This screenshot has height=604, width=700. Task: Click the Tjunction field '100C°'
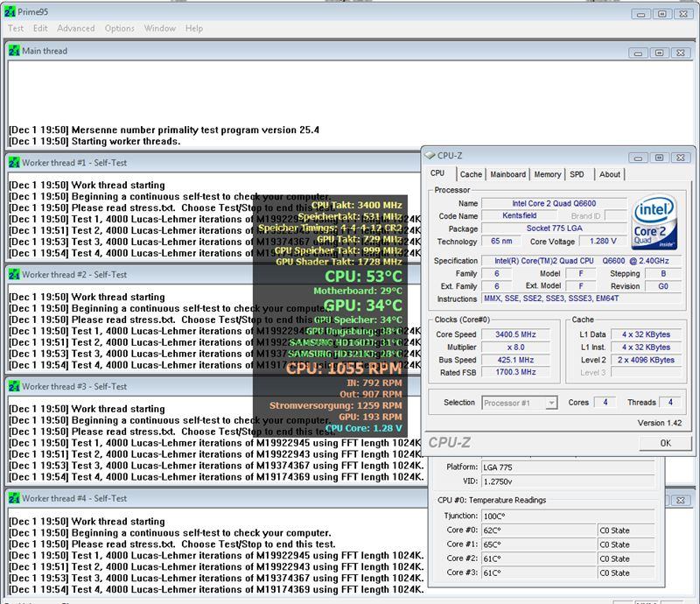[x=568, y=516]
